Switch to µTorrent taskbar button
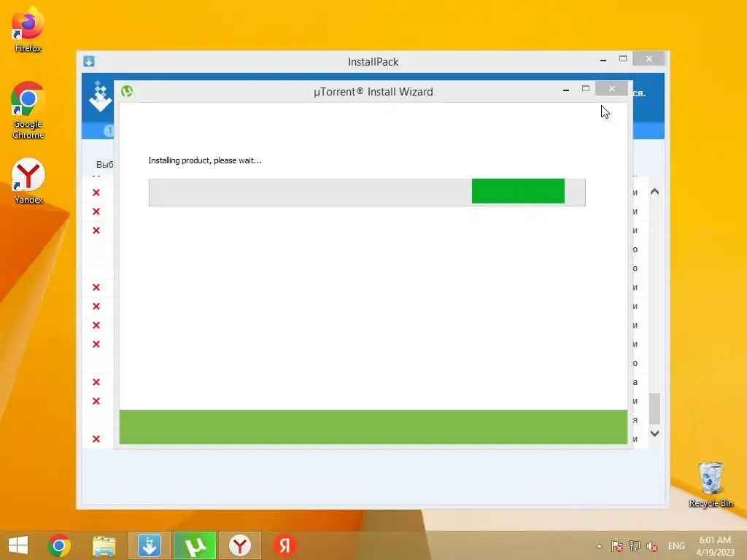 195,545
